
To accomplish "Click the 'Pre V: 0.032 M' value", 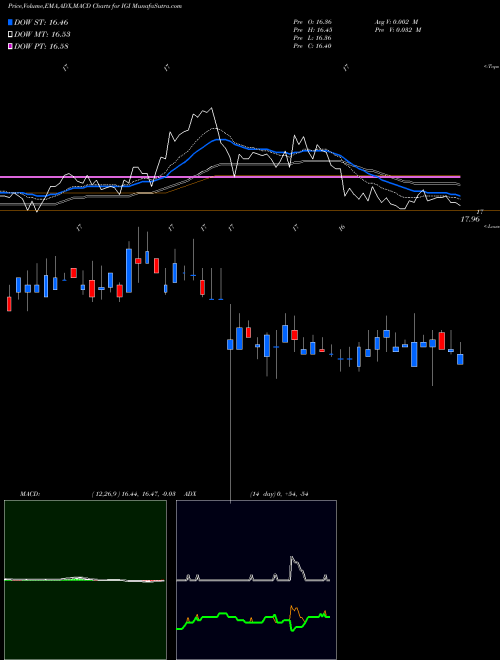I will [x=399, y=30].
